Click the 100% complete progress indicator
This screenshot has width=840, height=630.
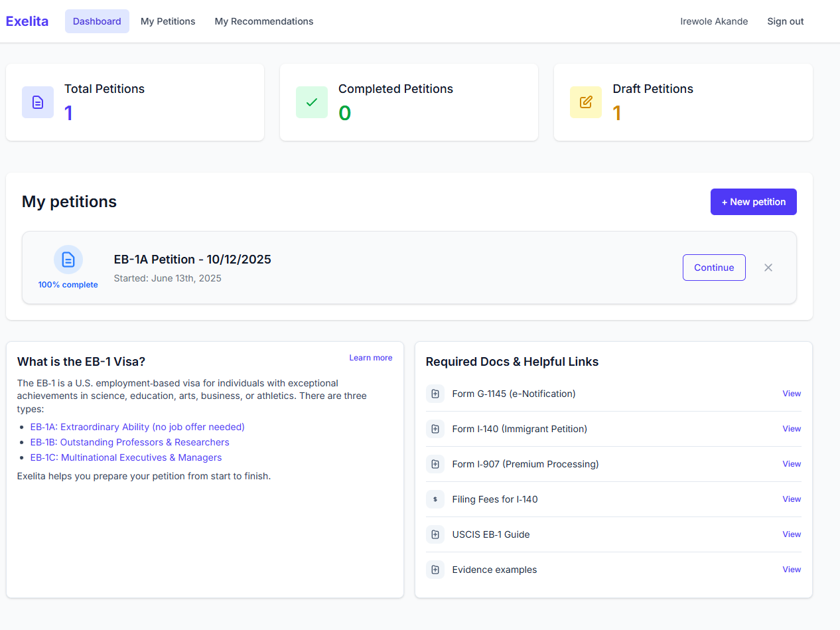(68, 284)
